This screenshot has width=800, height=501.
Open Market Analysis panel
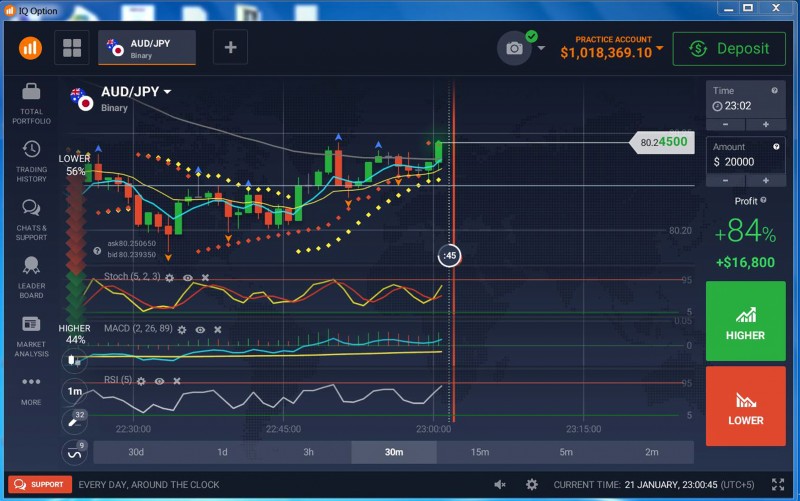31,336
